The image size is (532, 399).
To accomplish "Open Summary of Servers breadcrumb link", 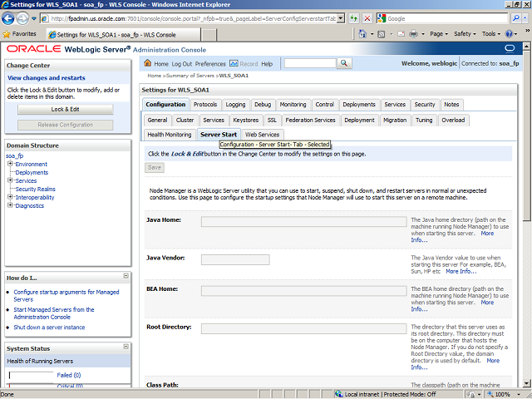I will pyautogui.click(x=191, y=76).
